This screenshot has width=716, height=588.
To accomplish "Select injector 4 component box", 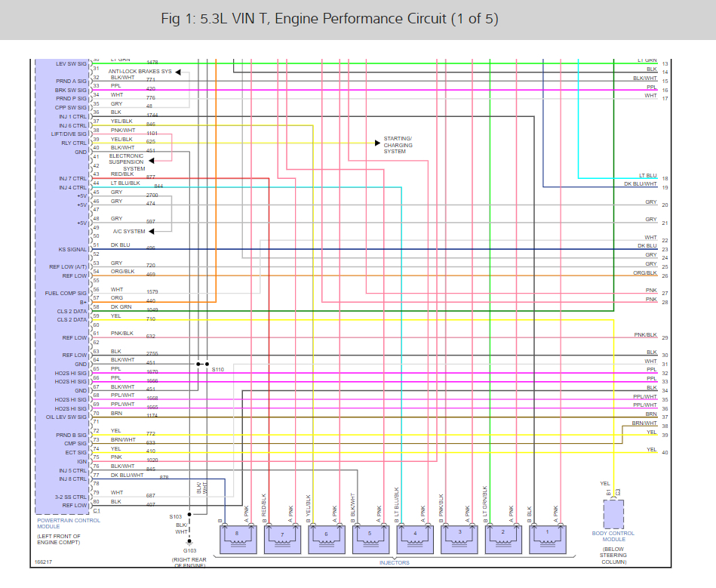I will coord(415,539).
